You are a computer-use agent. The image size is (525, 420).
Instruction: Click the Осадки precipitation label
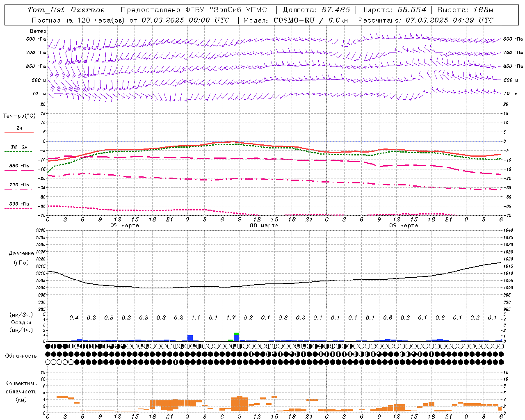(21, 322)
